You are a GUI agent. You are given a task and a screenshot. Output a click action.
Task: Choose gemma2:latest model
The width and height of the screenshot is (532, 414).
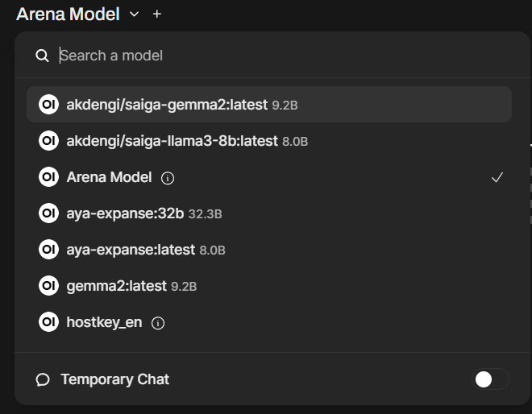[116, 286]
